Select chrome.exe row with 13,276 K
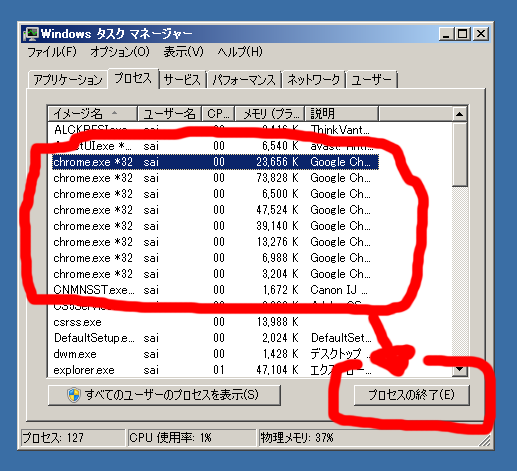 [215, 242]
